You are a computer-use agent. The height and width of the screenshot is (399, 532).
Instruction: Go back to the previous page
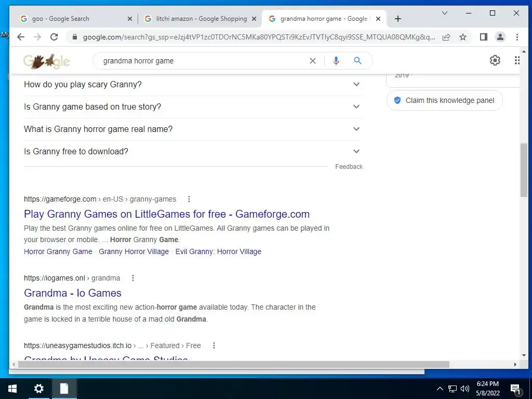click(21, 37)
